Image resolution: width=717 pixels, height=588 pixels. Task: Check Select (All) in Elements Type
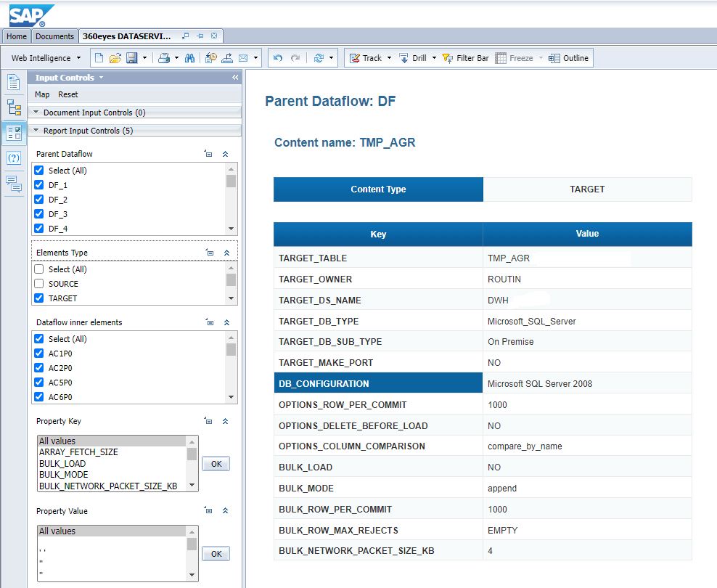39,269
